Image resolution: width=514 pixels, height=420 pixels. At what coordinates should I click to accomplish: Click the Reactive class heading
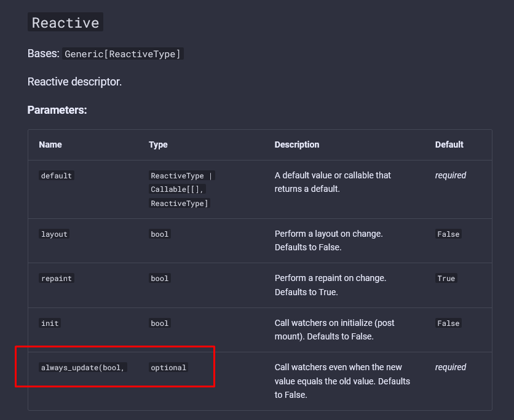pyautogui.click(x=65, y=22)
